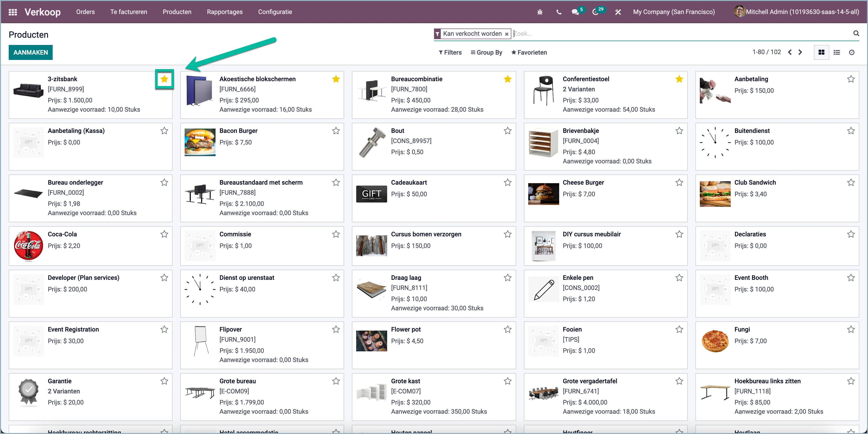
Task: Click the tools wrench icon in the top bar
Action: point(618,12)
